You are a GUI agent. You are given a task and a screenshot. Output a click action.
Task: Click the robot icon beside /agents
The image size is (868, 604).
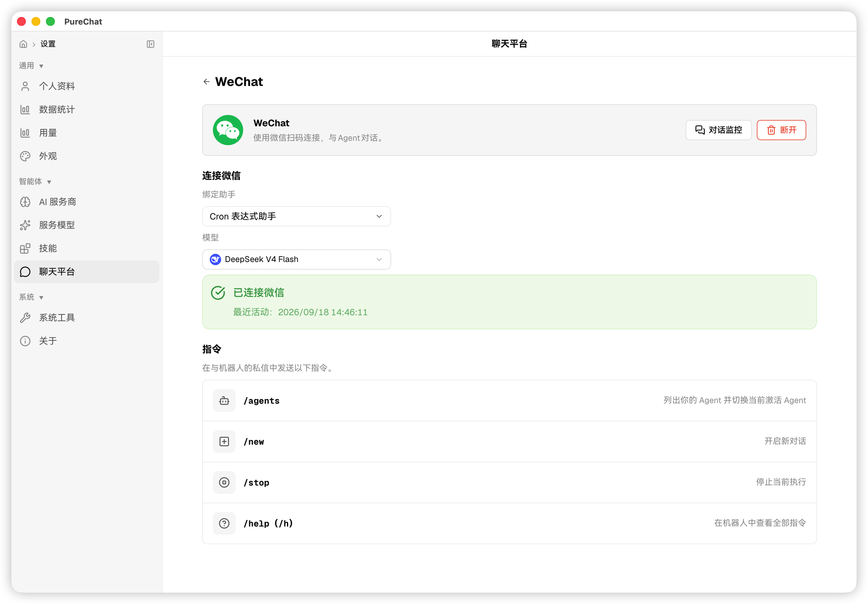[x=224, y=401]
